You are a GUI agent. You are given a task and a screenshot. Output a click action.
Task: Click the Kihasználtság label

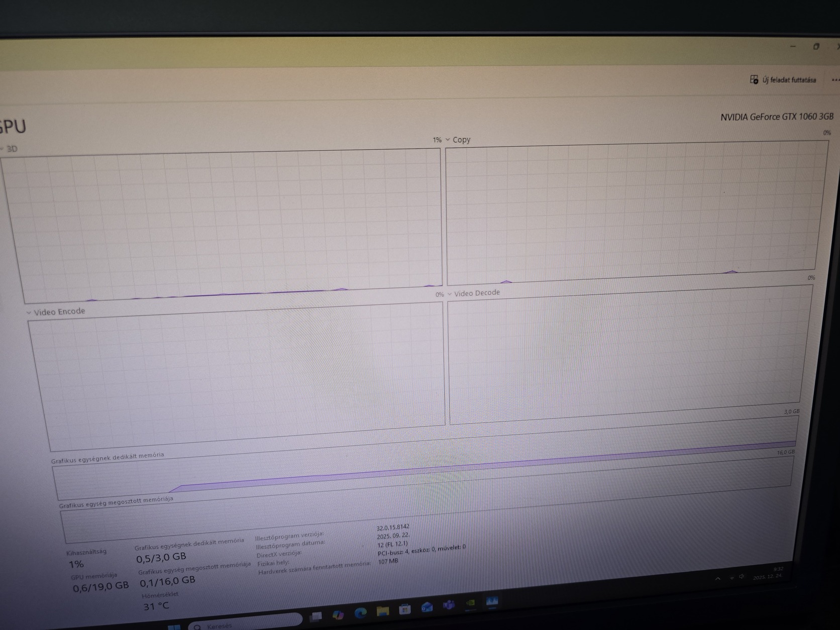coord(86,552)
